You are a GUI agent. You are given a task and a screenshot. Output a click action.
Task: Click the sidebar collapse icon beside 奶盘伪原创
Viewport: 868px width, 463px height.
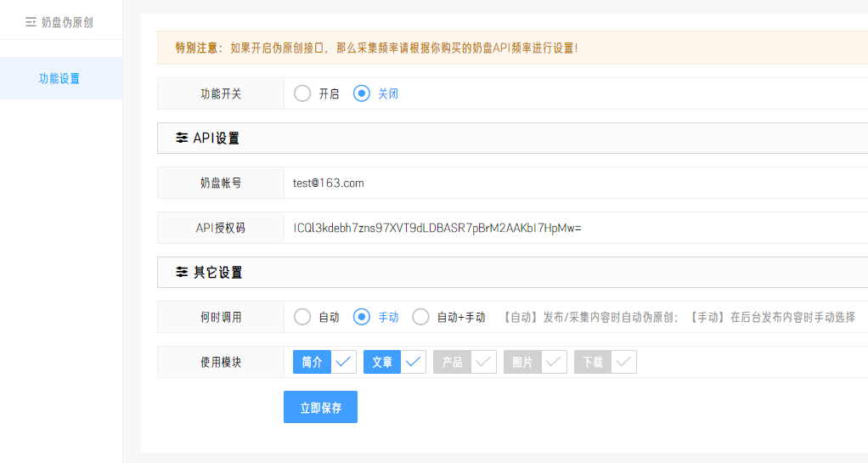(x=31, y=22)
